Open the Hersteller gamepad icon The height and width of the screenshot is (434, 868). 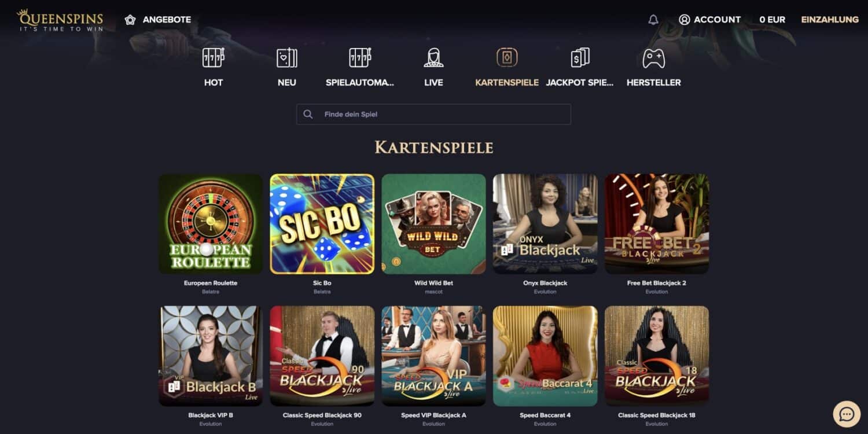653,58
